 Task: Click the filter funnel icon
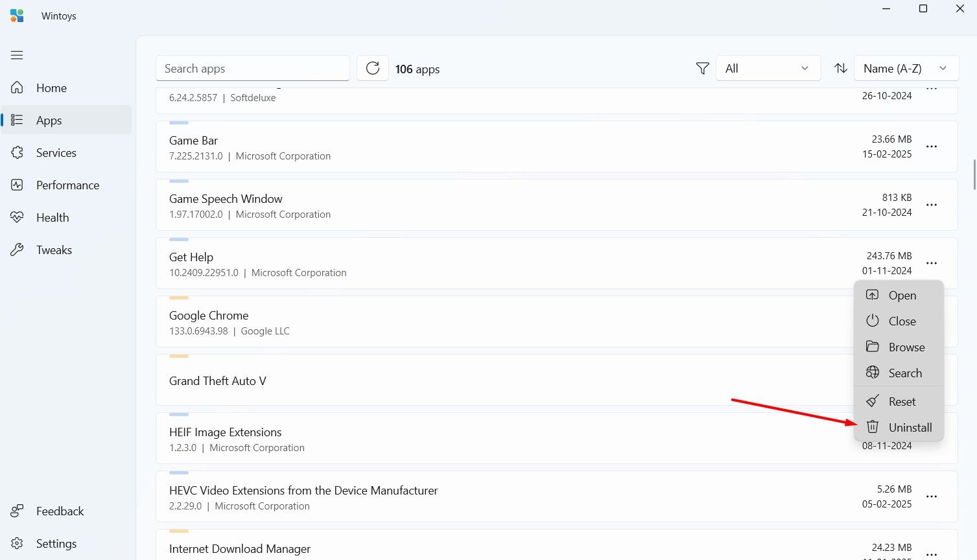(x=702, y=68)
